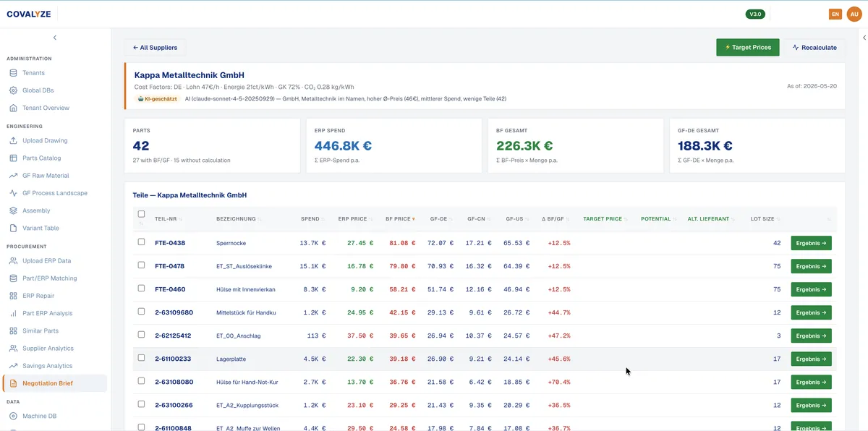Collapse the left sidebar with the chevron
This screenshot has width=868, height=431.
click(x=55, y=38)
